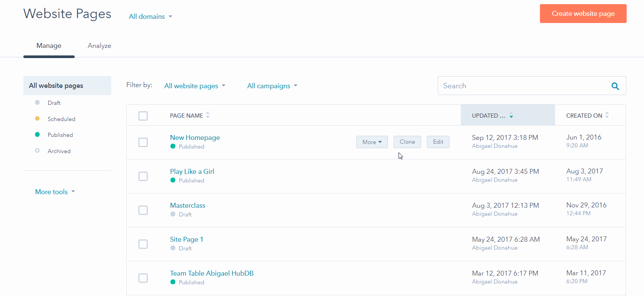Edit the New Homepage page
The height and width of the screenshot is (296, 644).
(x=438, y=142)
